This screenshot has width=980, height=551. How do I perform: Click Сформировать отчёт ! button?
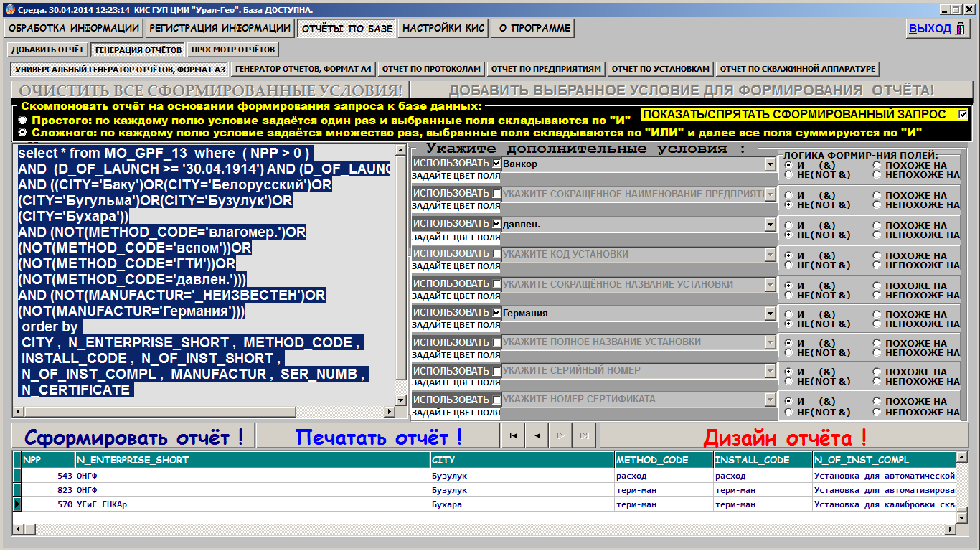click(x=134, y=436)
